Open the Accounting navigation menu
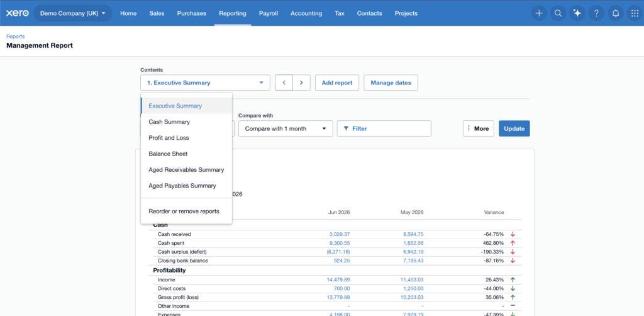This screenshot has width=644, height=316. (306, 13)
